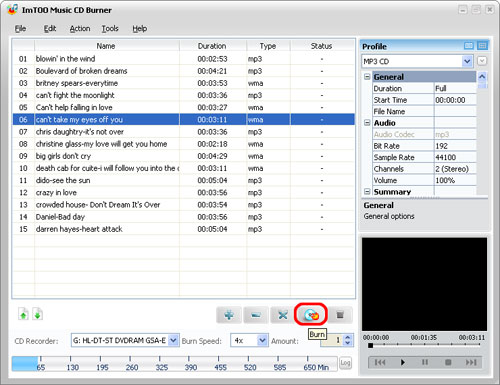Image resolution: width=500 pixels, height=385 pixels.
Task: Skip to previous track in preview
Action: [380, 362]
